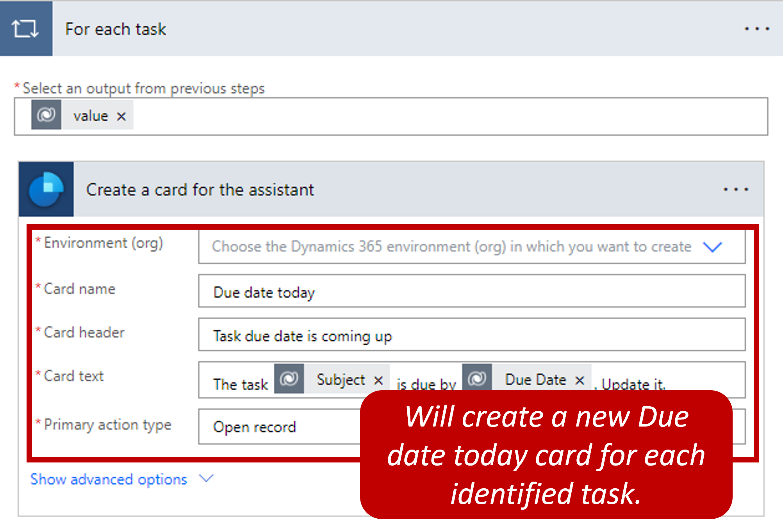Click the Due Date dynamic token icon
This screenshot has height=532, width=783.
tap(477, 378)
